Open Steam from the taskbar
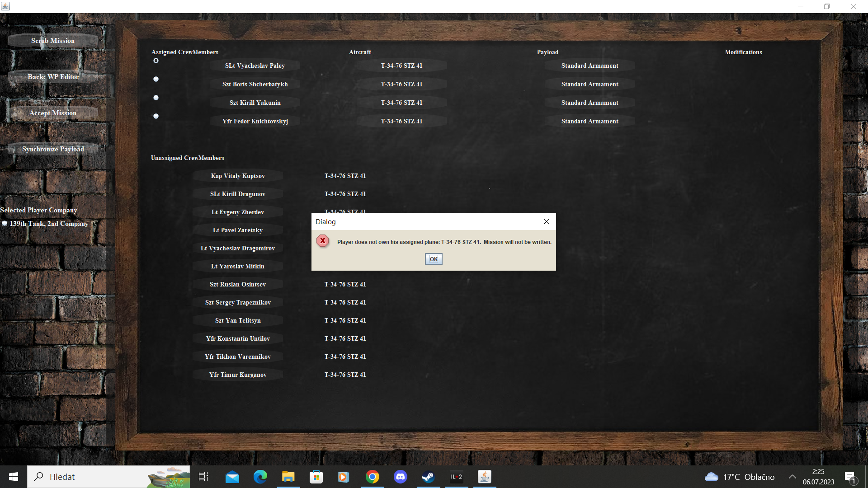 [428, 477]
